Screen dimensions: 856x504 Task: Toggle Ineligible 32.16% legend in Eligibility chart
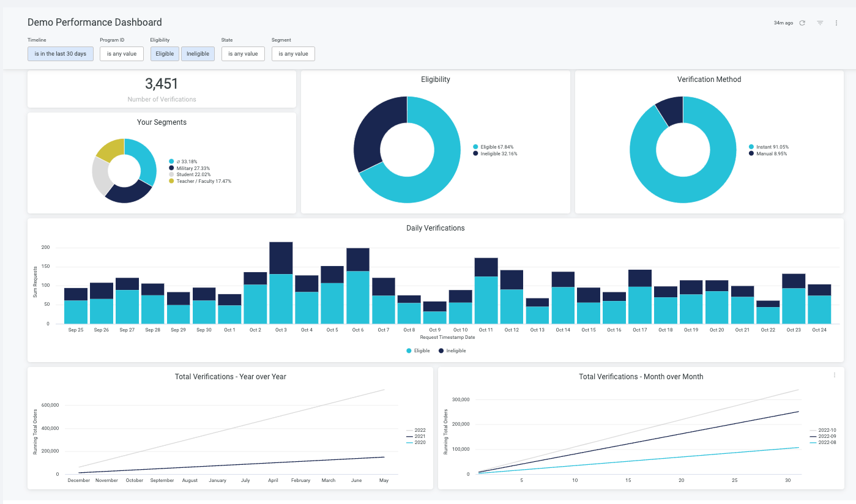(495, 154)
